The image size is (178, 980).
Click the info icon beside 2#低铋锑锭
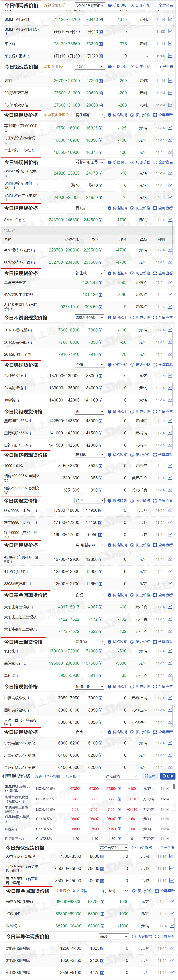click(x=26, y=376)
